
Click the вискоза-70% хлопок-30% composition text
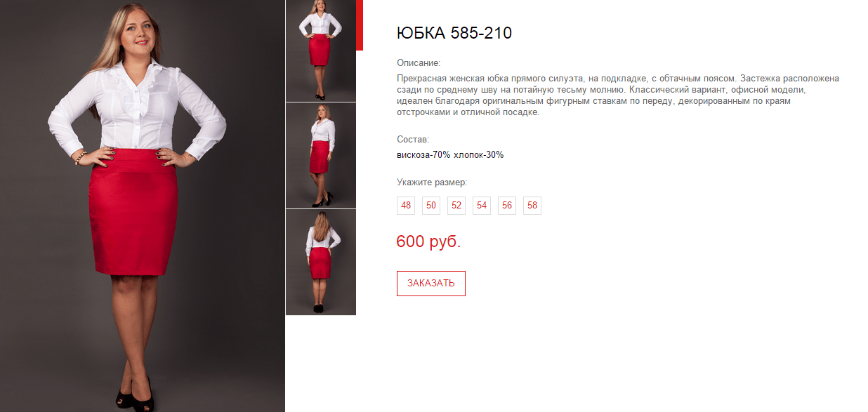(450, 154)
